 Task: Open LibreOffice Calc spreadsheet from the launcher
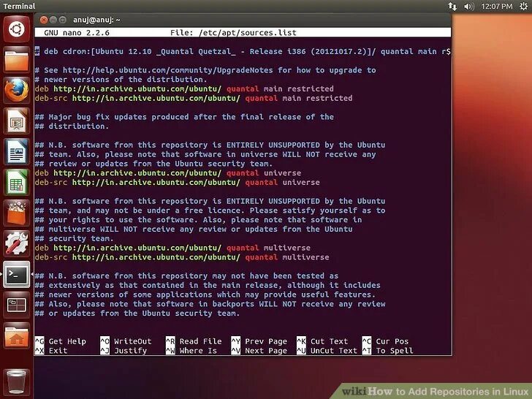[16, 182]
